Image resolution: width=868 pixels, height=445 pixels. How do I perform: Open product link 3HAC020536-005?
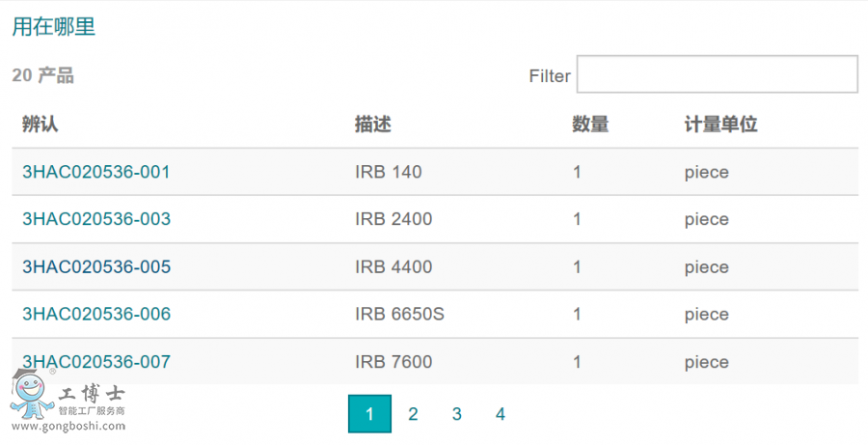[x=96, y=266]
